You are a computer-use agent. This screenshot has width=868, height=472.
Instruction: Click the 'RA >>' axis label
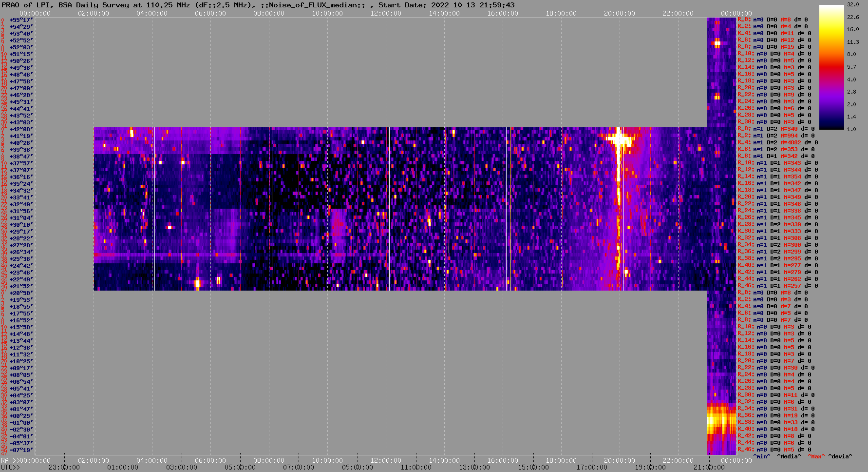tap(9, 460)
